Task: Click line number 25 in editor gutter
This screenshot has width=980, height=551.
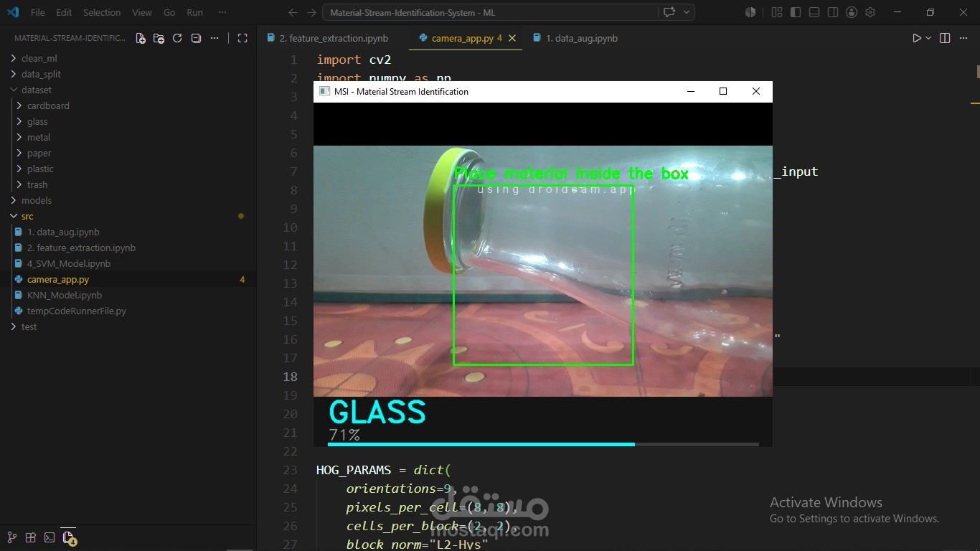Action: coord(290,507)
